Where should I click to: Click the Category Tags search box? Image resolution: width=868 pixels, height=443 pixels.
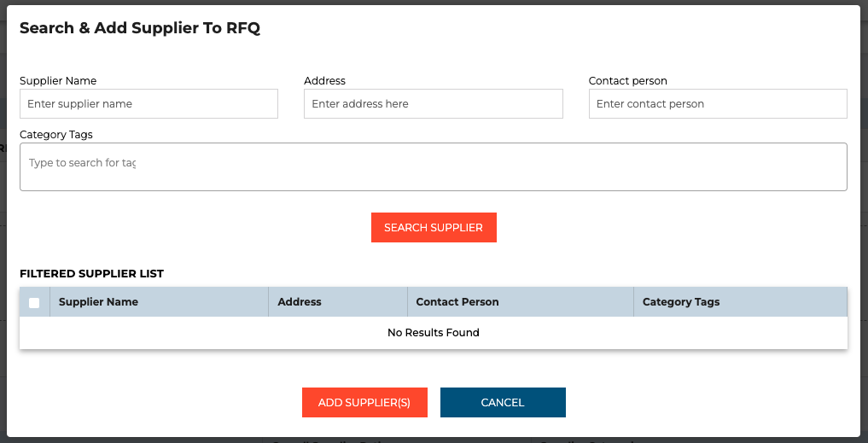pyautogui.click(x=433, y=166)
